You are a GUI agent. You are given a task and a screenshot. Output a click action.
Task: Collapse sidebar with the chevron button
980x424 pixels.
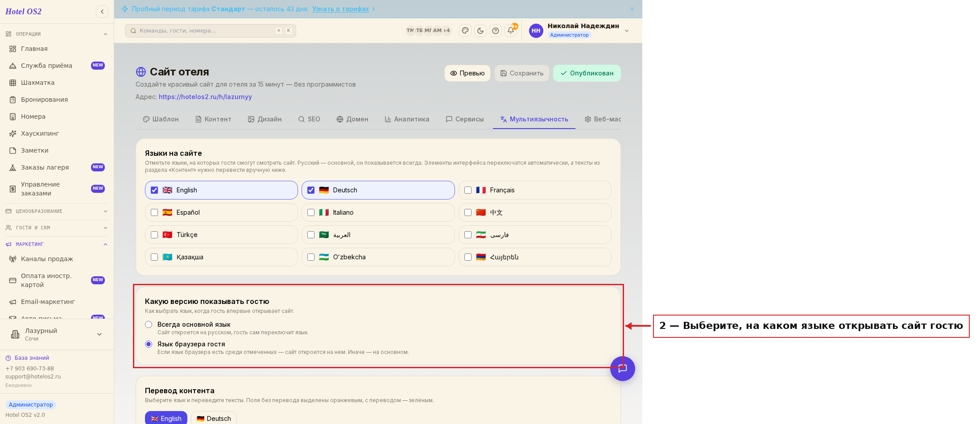coord(102,12)
